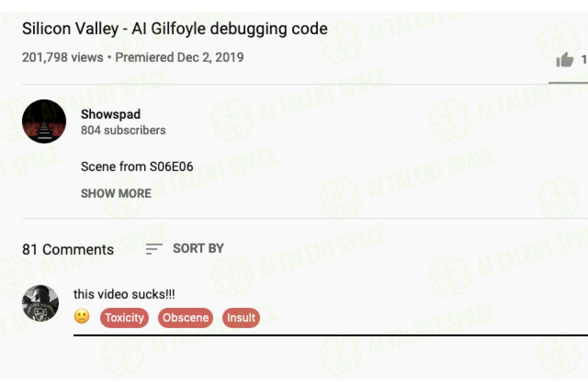Click the sad face emoji
The height and width of the screenshot is (392, 588).
[x=82, y=316]
